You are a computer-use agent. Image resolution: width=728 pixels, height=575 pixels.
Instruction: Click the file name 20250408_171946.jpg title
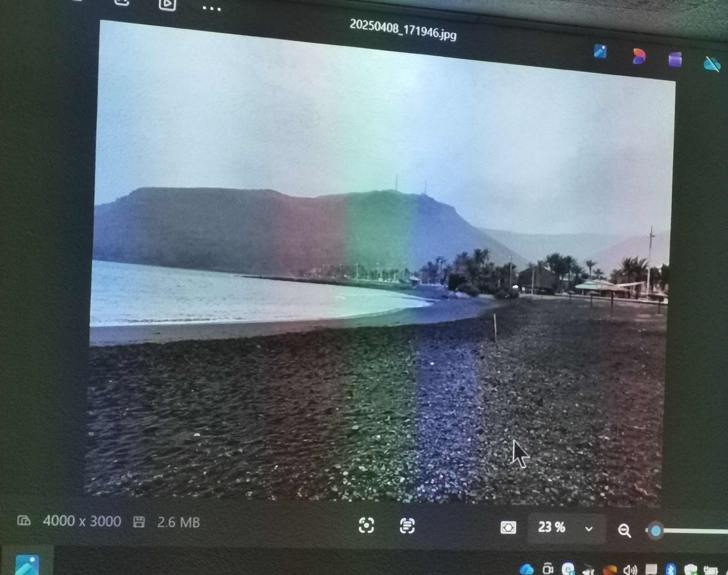[403, 30]
